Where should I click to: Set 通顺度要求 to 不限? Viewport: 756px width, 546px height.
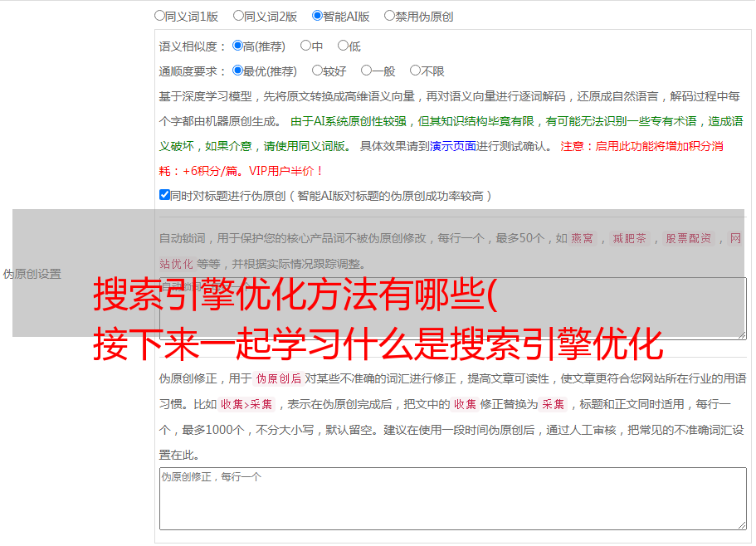(x=415, y=71)
